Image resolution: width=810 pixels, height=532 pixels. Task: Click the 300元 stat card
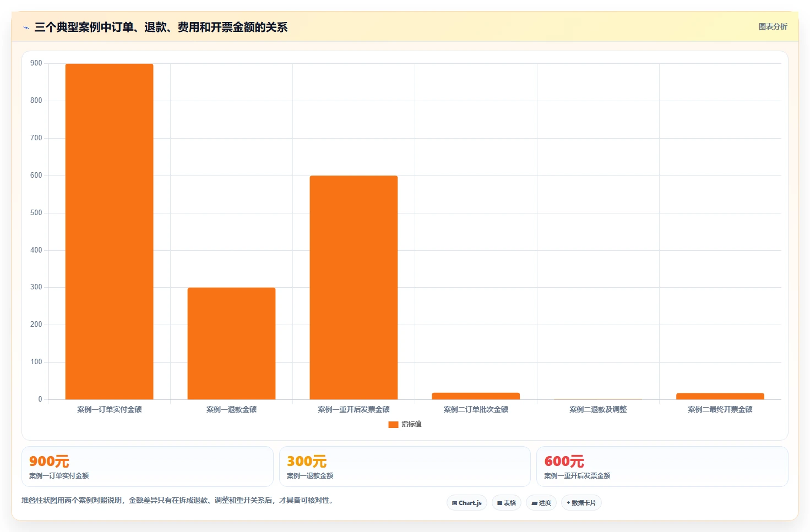pos(405,467)
